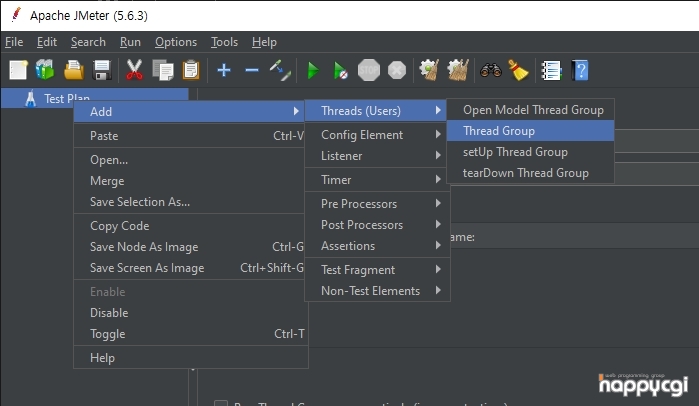Open the Help menu in menu bar
Image resolution: width=699 pixels, height=406 pixels.
coord(264,42)
